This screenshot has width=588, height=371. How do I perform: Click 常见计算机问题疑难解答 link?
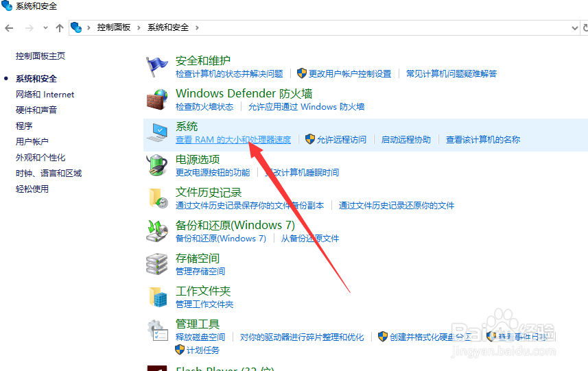click(451, 74)
